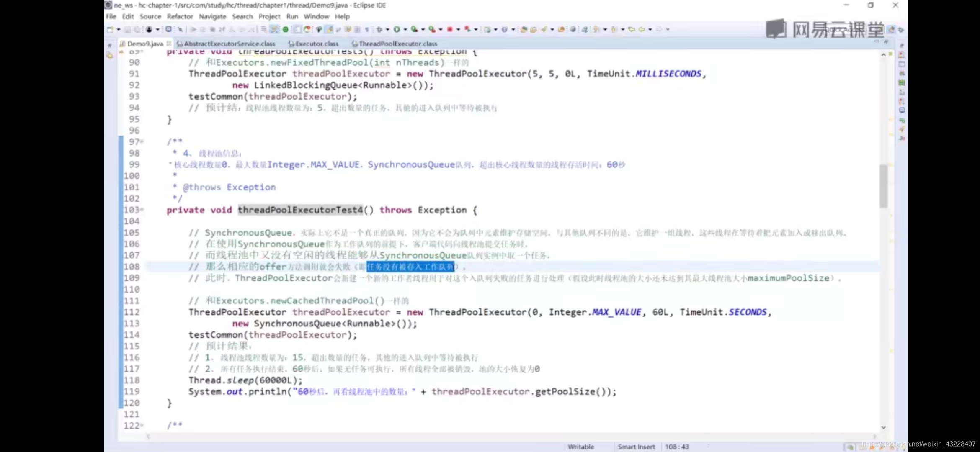Image resolution: width=980 pixels, height=452 pixels.
Task: Click the green Run play icon
Action: 397,29
